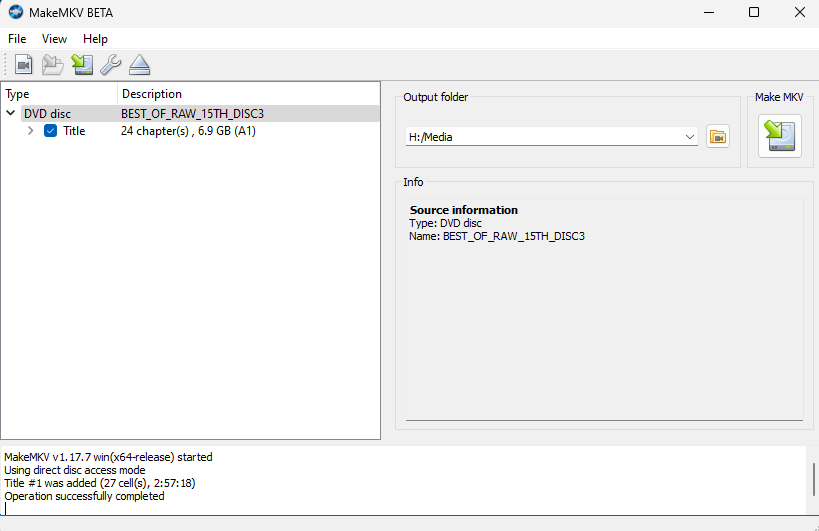This screenshot has width=819, height=531.
Task: Click the Open video file toolbar icon
Action: [24, 65]
